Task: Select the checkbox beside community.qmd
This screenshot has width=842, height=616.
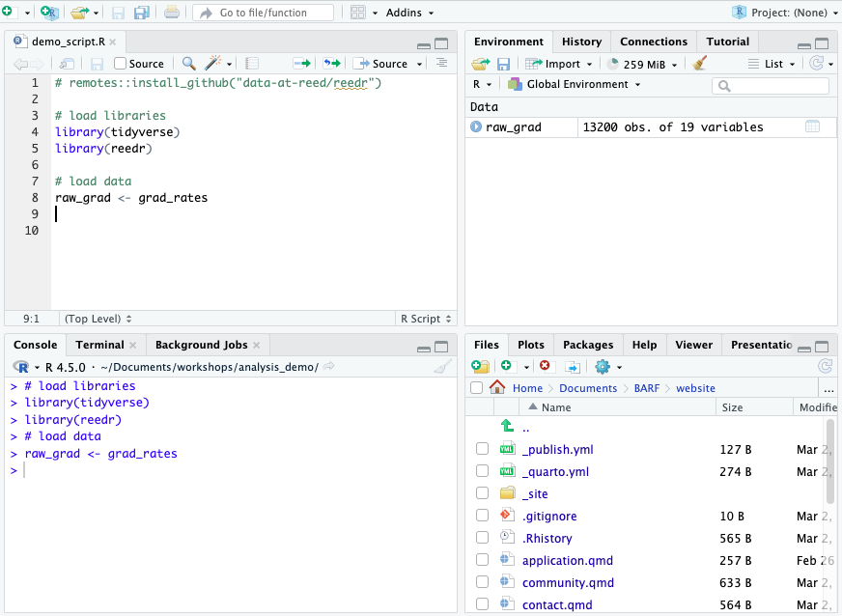Action: (482, 582)
